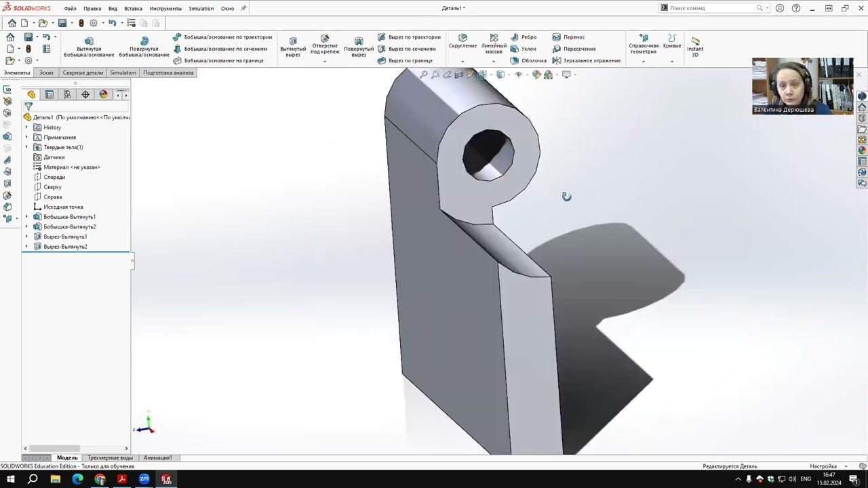Click in Поиск команд search field

tap(712, 8)
